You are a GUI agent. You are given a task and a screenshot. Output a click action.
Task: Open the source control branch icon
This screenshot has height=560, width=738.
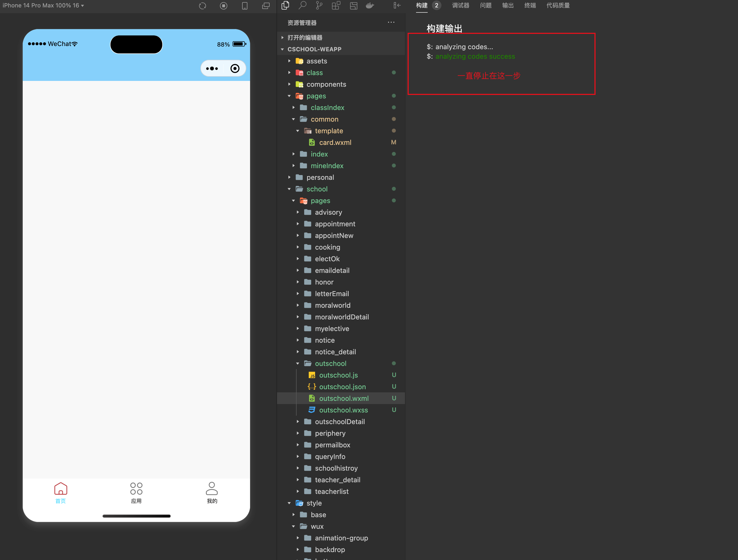[x=319, y=5]
